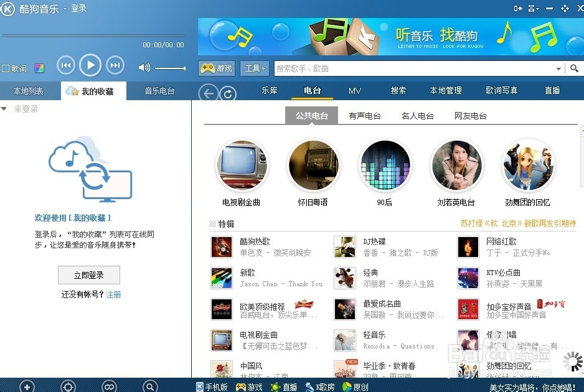Play KTV必点曲 station icon

point(468,278)
